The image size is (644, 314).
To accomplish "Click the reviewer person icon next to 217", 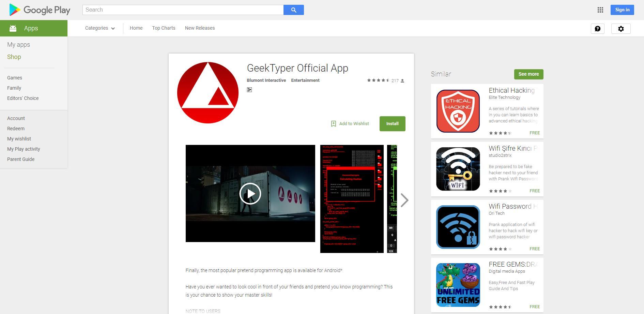I will tap(402, 81).
